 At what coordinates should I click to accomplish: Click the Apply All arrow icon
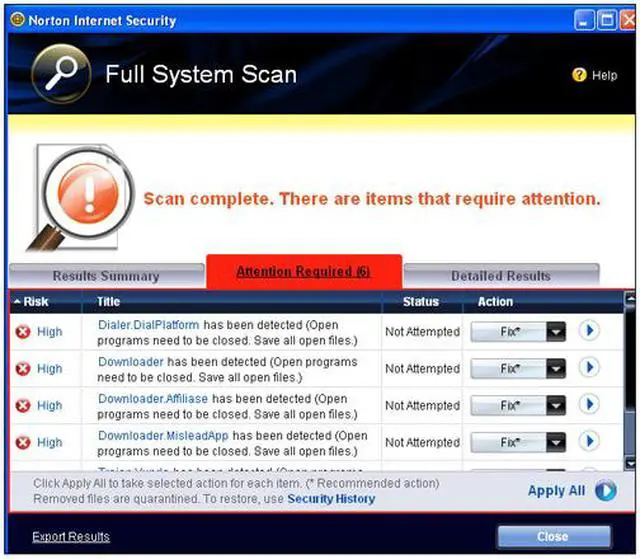[x=605, y=491]
